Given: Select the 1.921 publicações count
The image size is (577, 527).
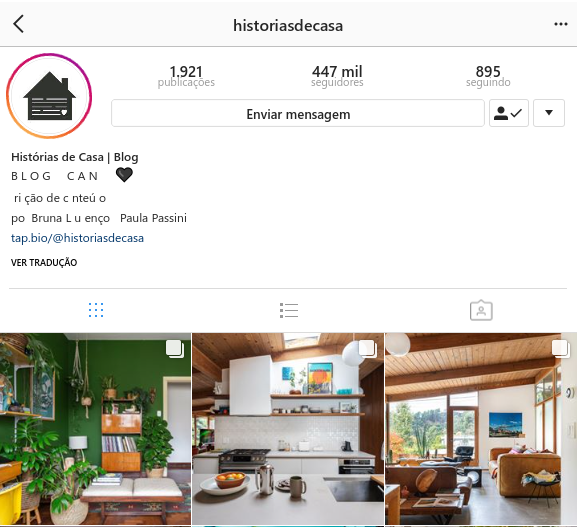Looking at the screenshot, I should coord(186,76).
